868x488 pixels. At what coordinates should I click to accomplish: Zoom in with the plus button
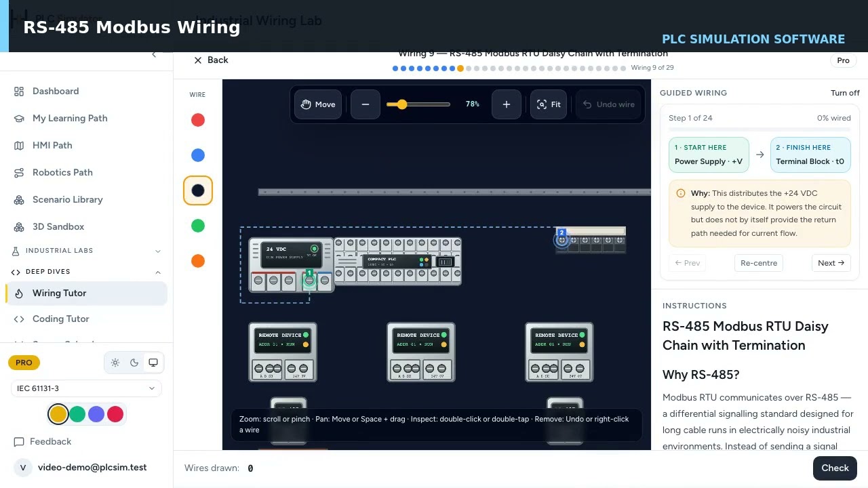506,104
